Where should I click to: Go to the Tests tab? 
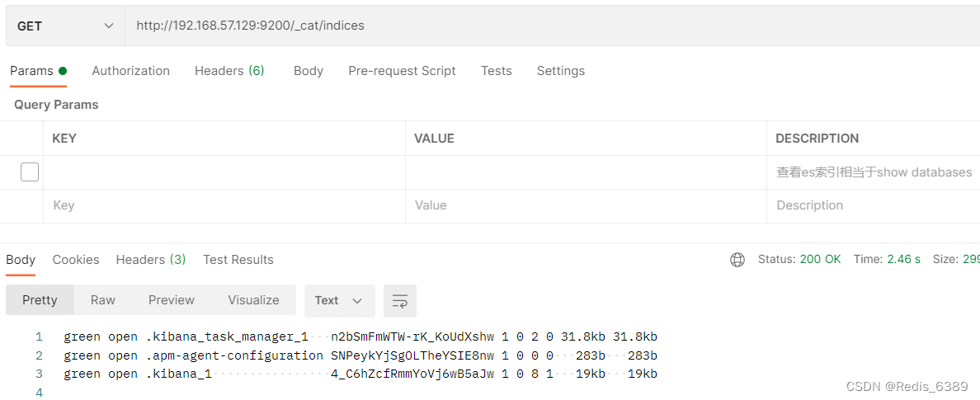(497, 71)
